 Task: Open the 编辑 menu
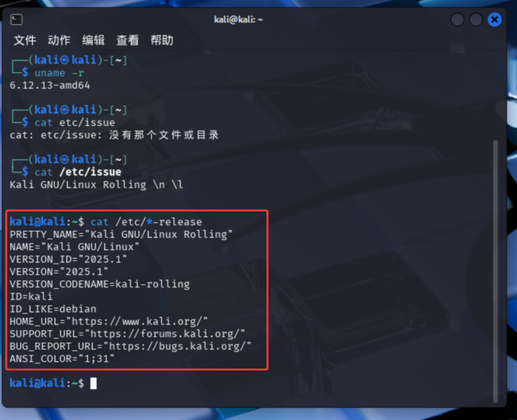point(94,40)
